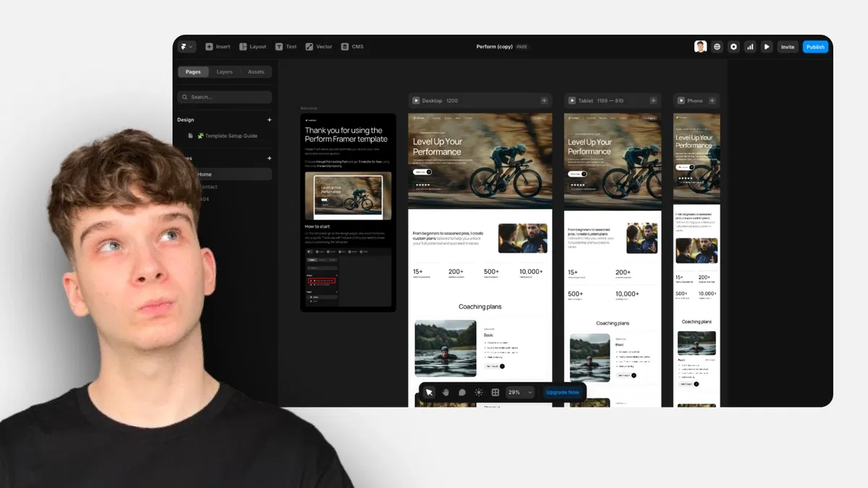Open the Insert panel
The image size is (868, 488).
pyautogui.click(x=217, y=46)
